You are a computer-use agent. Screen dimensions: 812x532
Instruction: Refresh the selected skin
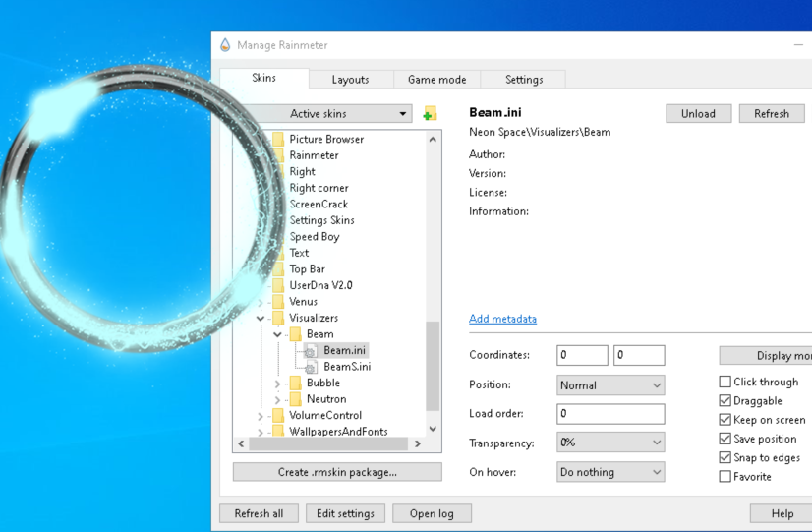point(772,113)
